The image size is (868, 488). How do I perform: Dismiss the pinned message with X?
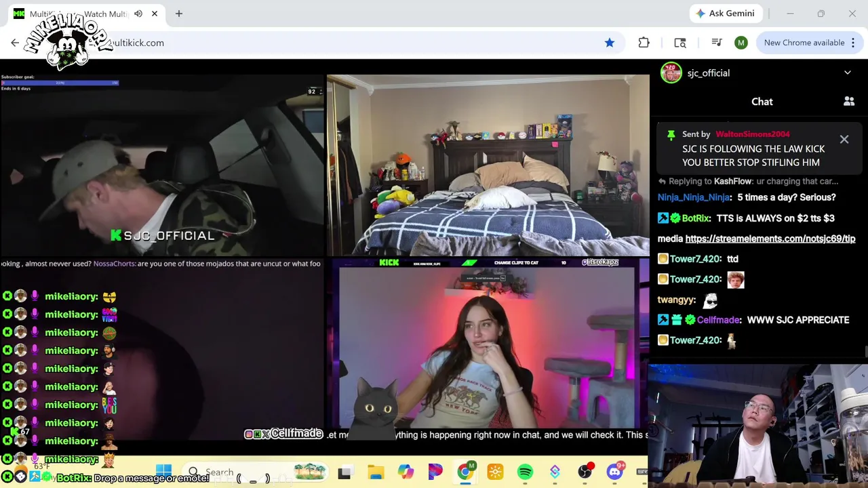tap(844, 140)
